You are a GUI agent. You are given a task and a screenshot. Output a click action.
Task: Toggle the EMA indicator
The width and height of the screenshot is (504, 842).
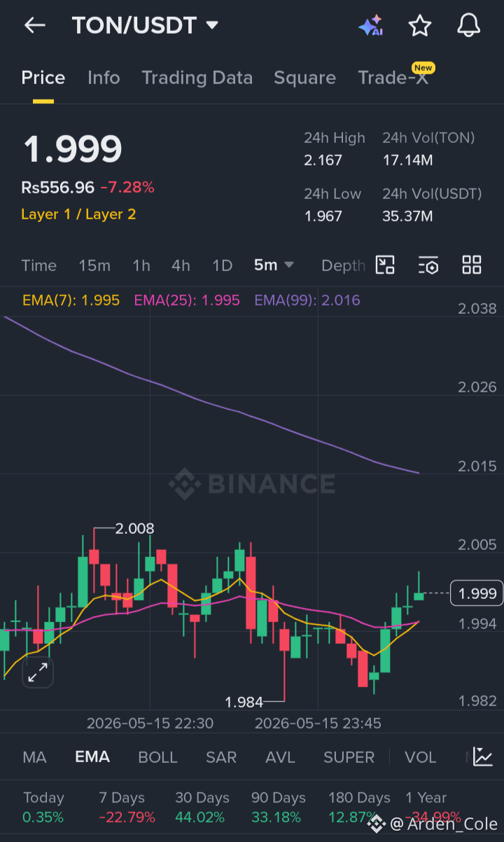coord(92,757)
